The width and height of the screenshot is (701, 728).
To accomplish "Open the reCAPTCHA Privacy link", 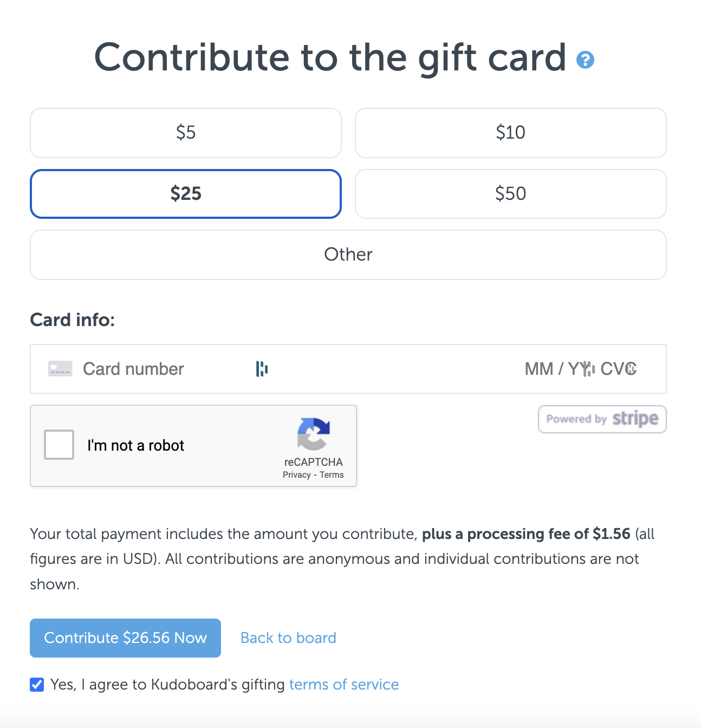I will point(296,475).
